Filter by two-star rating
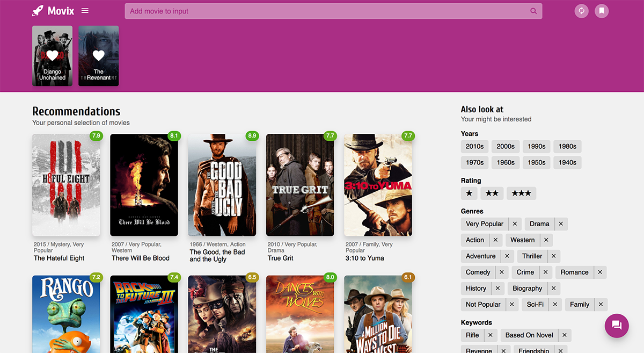The image size is (644, 353). coord(492,193)
